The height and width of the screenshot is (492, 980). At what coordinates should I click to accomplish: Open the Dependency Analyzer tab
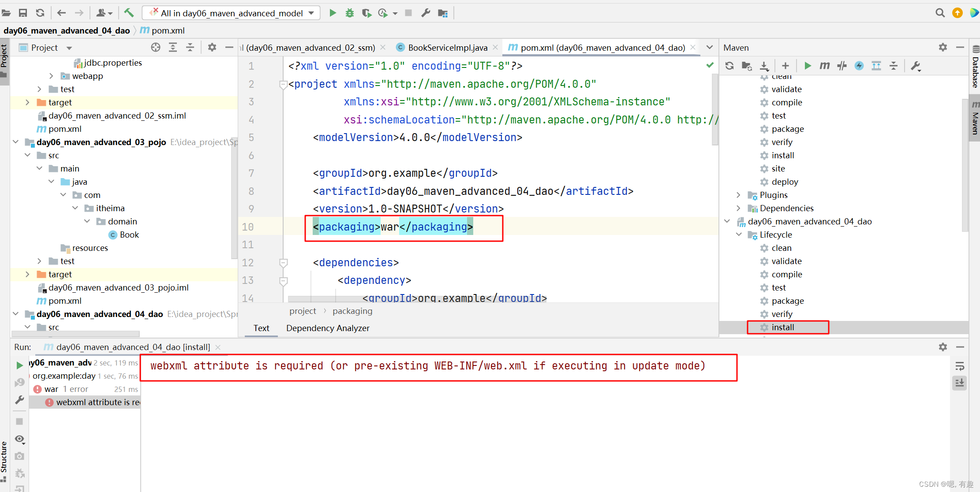point(328,328)
